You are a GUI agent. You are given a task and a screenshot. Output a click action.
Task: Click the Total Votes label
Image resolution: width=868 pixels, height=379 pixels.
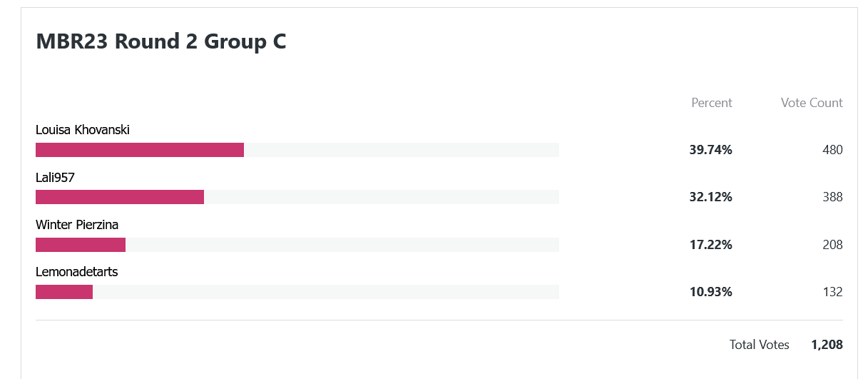(760, 345)
